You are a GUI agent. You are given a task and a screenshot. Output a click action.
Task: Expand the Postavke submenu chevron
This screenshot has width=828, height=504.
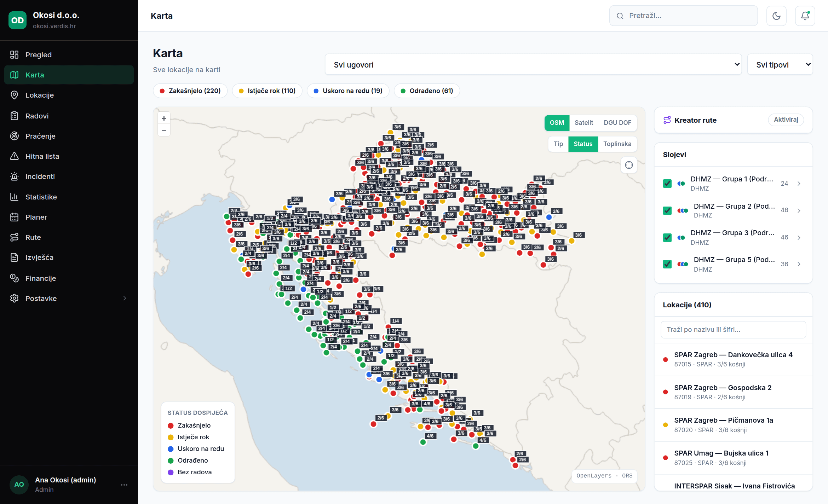click(x=125, y=298)
